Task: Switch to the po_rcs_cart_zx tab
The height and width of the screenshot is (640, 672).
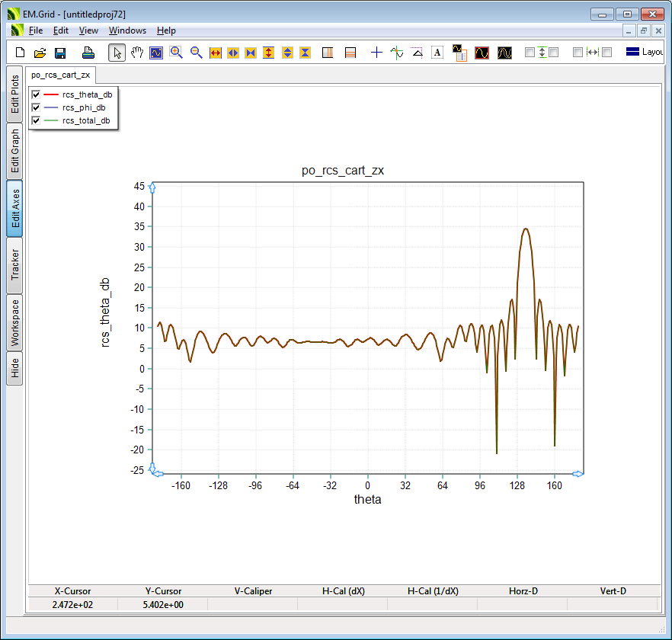Action: click(61, 75)
